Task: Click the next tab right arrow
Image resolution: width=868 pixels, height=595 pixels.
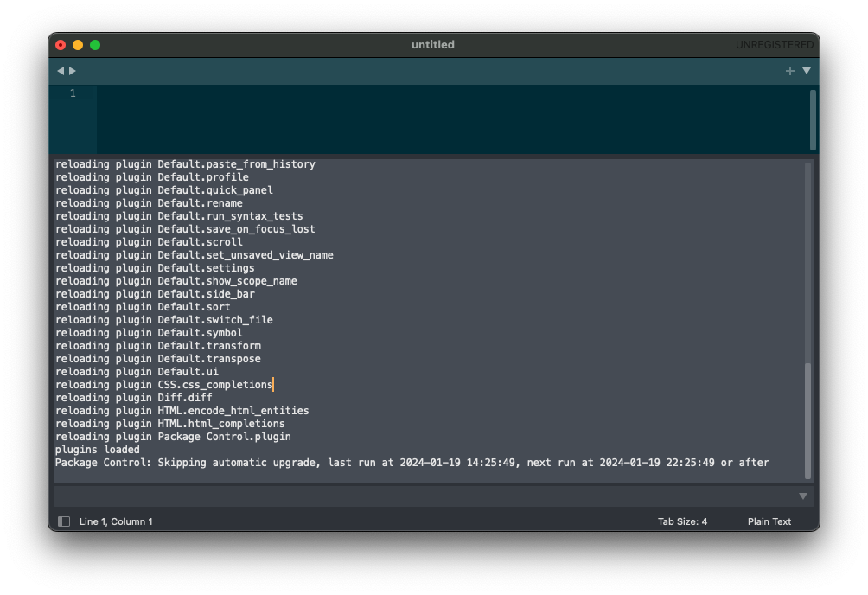Action: coord(73,71)
